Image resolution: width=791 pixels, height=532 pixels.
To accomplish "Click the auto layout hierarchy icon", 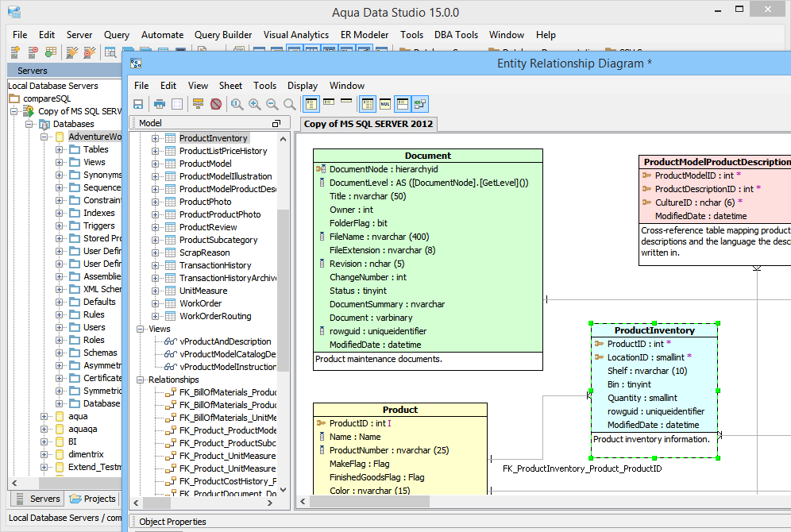I will coord(199,104).
